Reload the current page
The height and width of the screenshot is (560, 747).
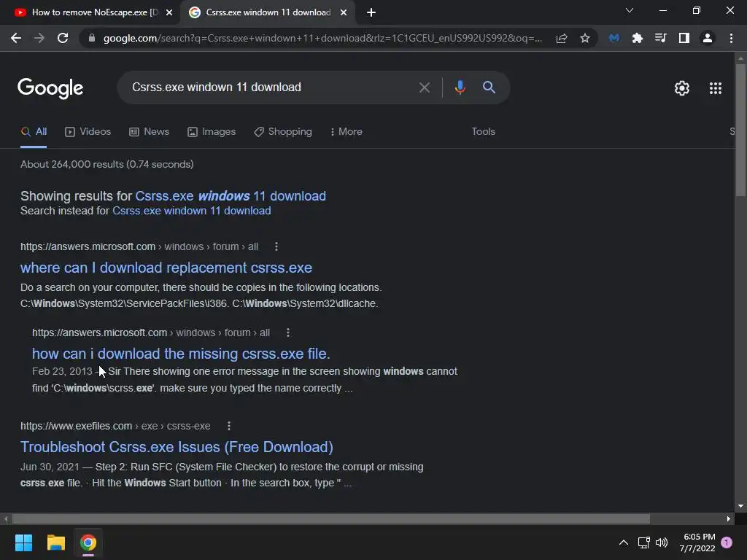pyautogui.click(x=63, y=38)
